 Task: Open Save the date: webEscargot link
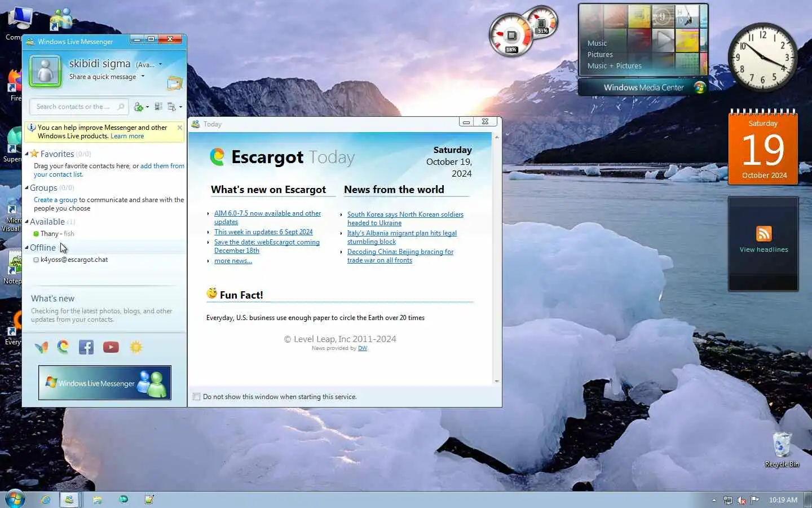267,246
